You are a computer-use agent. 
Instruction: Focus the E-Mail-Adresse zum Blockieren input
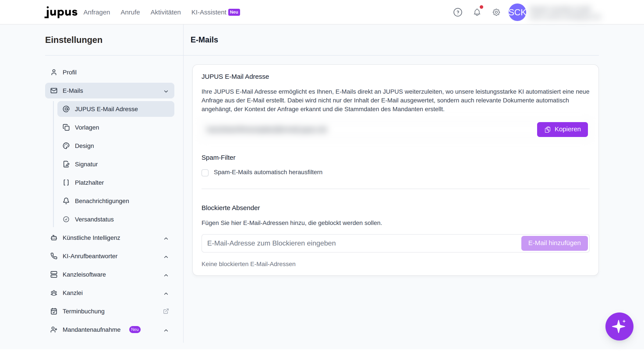tap(361, 243)
